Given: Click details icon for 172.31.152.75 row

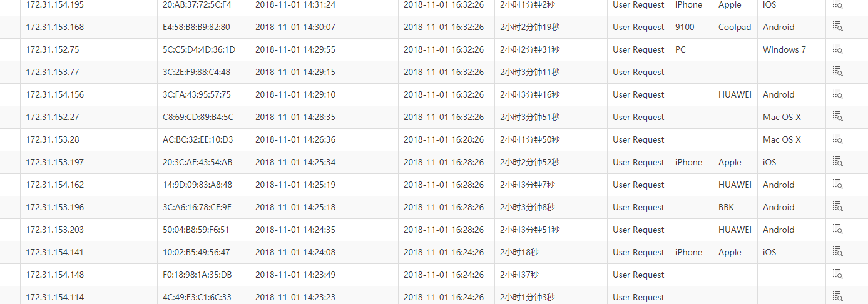Looking at the screenshot, I should pyautogui.click(x=837, y=49).
